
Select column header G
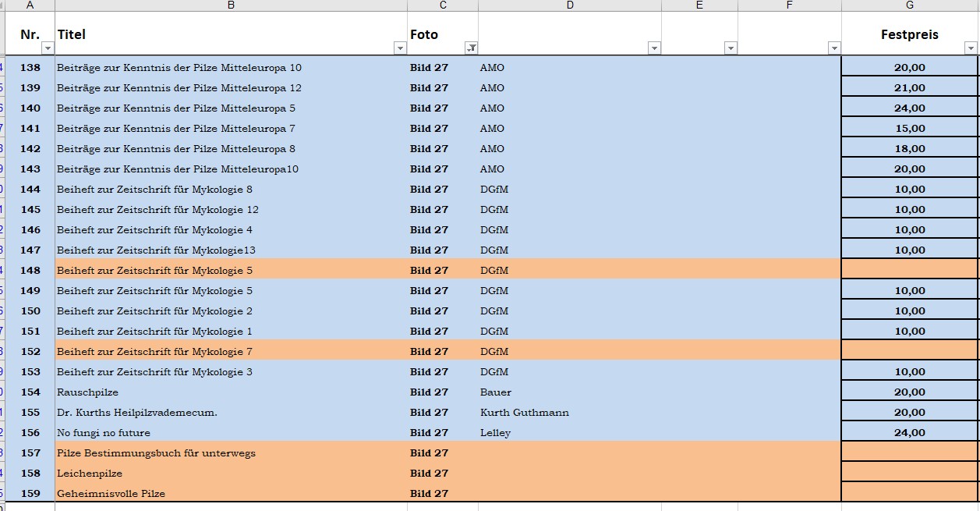tap(909, 5)
